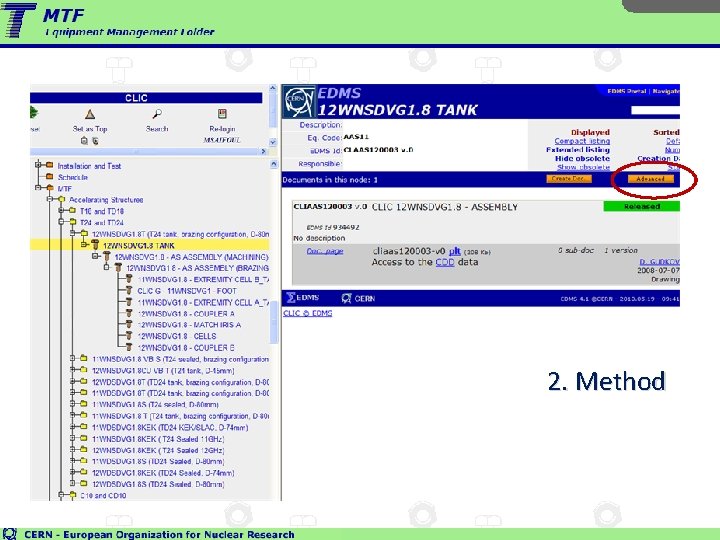
Task: Select 12WNSDVG1.8 - MATCH IRIS A item
Action: [x=189, y=325]
